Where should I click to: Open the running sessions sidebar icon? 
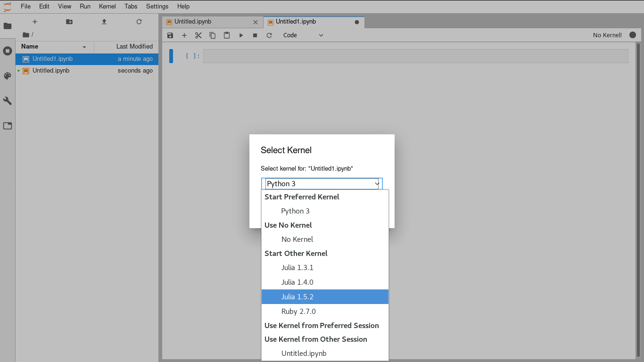pyautogui.click(x=8, y=51)
